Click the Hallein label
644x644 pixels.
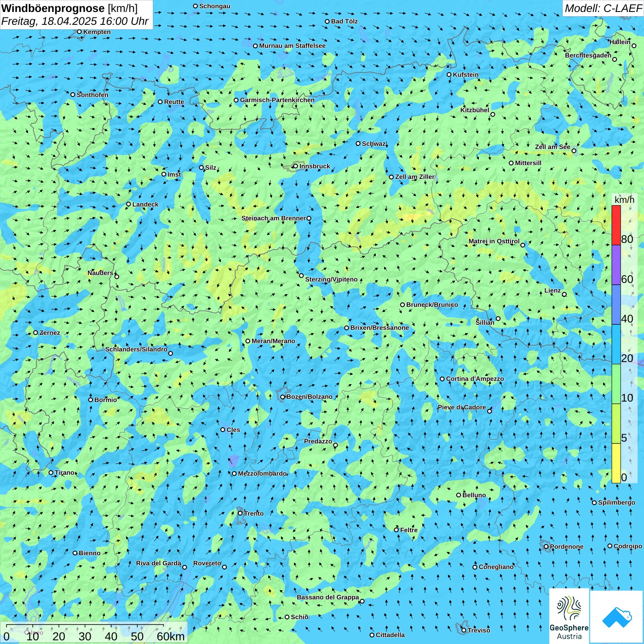click(x=620, y=42)
